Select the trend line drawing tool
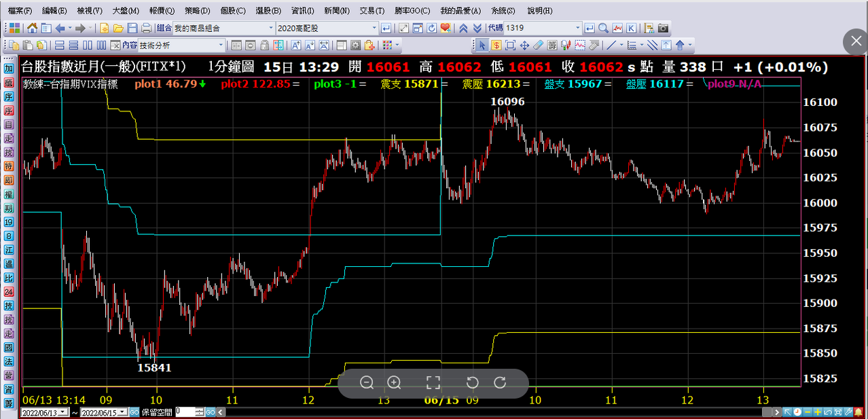 (x=611, y=45)
